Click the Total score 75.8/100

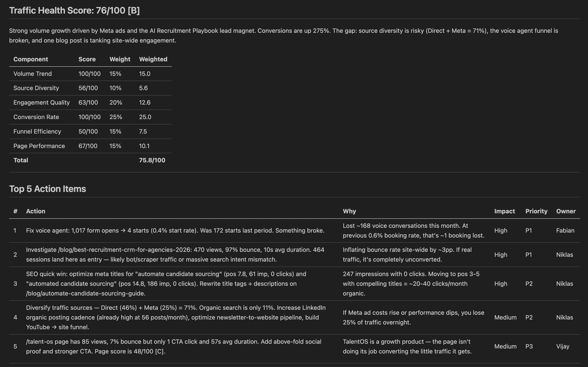[152, 160]
